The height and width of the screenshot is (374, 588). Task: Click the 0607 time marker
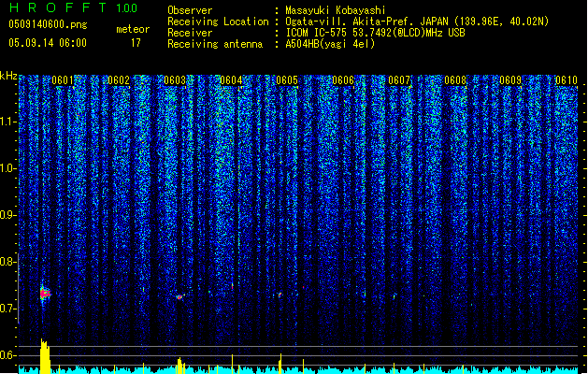coord(399,80)
